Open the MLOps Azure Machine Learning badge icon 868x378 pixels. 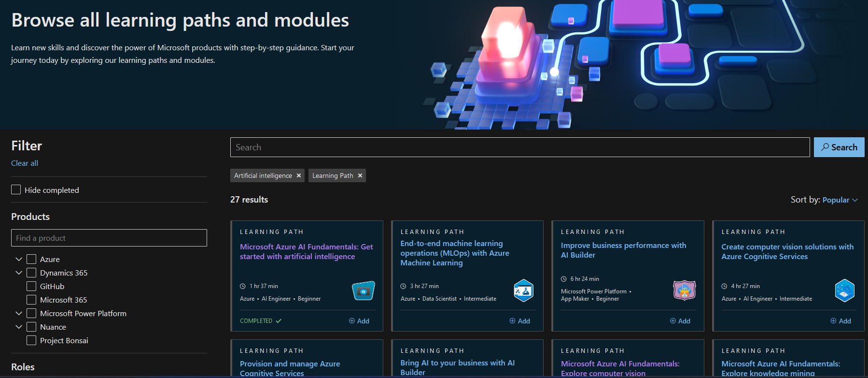[x=524, y=291]
